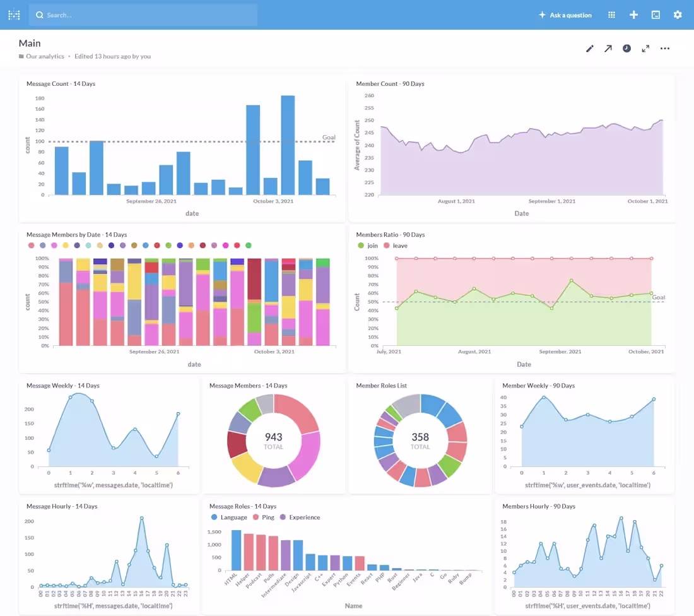The height and width of the screenshot is (616, 694).
Task: Open the Member Count - 90 Days card title
Action: tap(390, 84)
